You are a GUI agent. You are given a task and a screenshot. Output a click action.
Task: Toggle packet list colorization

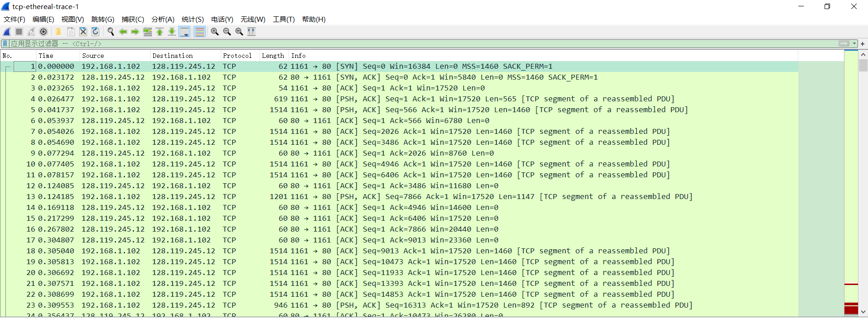tap(199, 32)
